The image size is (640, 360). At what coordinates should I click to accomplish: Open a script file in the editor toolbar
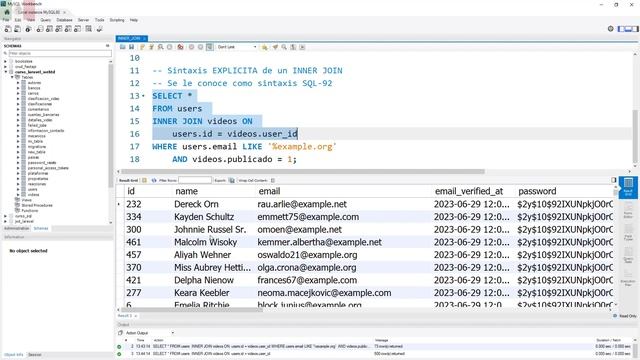(122, 47)
